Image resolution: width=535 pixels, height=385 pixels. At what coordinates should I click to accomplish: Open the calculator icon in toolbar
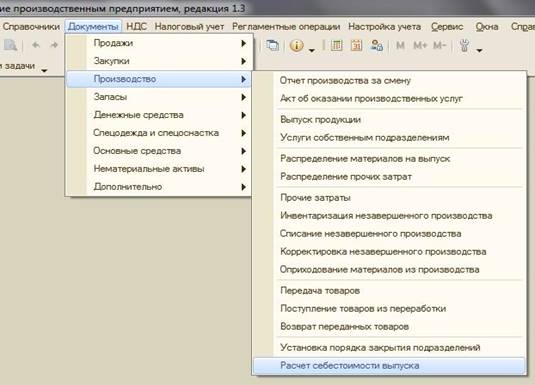[336, 45]
